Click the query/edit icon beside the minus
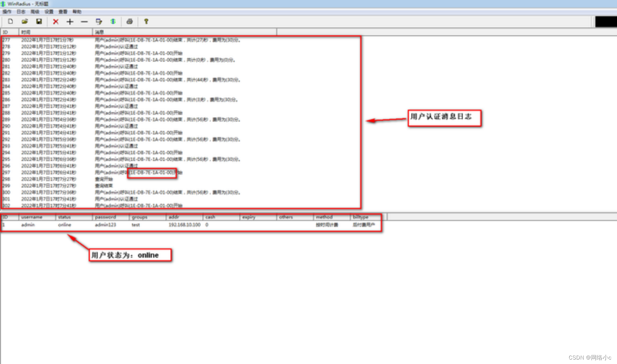The width and height of the screenshot is (617, 364). coord(99,22)
